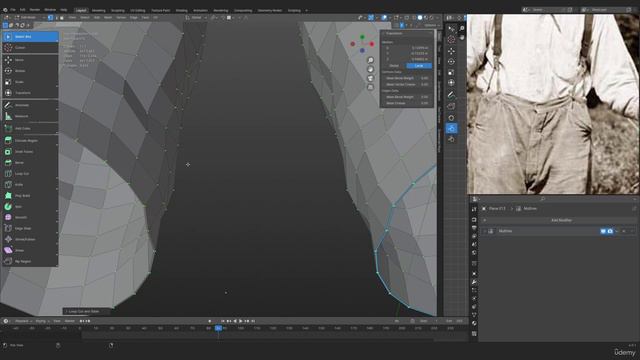Toggle viewport overlays button
The image size is (640, 360).
click(x=384, y=18)
